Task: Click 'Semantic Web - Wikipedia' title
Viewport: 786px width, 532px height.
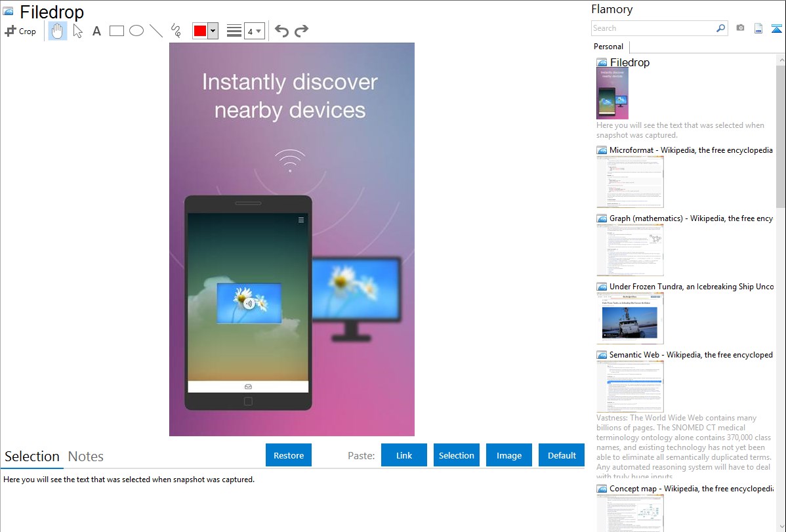Action: pyautogui.click(x=692, y=354)
